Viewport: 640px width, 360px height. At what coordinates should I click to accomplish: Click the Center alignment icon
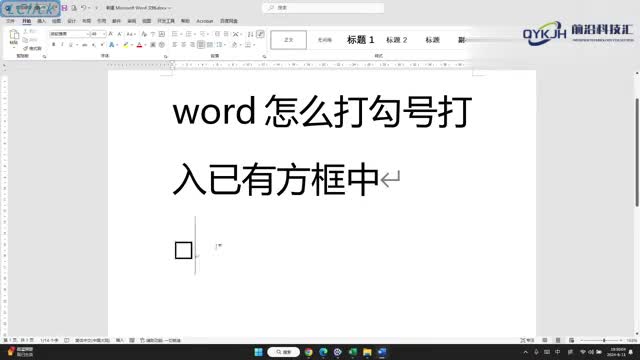click(x=183, y=44)
